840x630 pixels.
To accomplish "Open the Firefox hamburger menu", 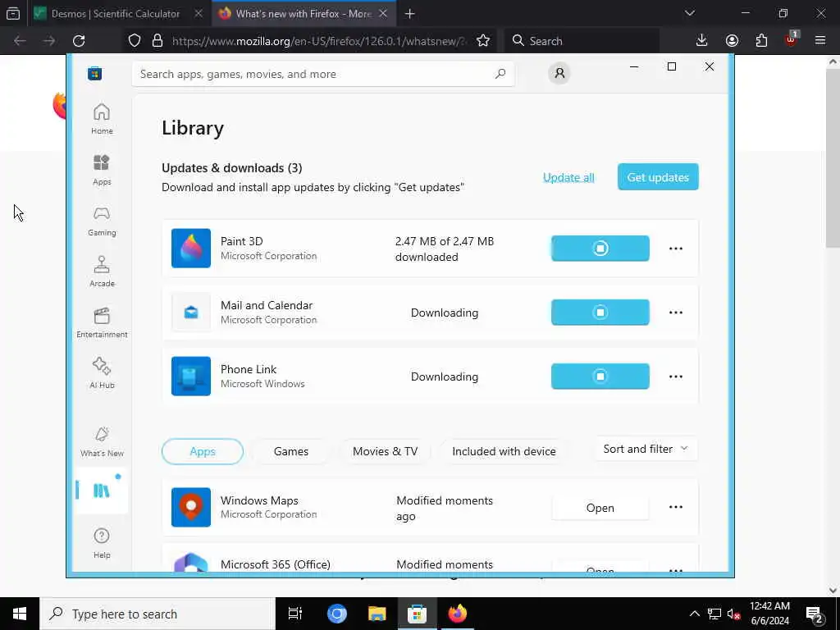I will [x=820, y=41].
